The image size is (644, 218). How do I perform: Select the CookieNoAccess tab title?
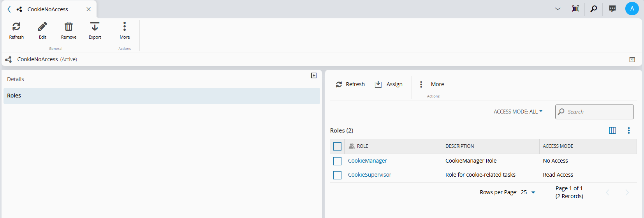(x=48, y=9)
